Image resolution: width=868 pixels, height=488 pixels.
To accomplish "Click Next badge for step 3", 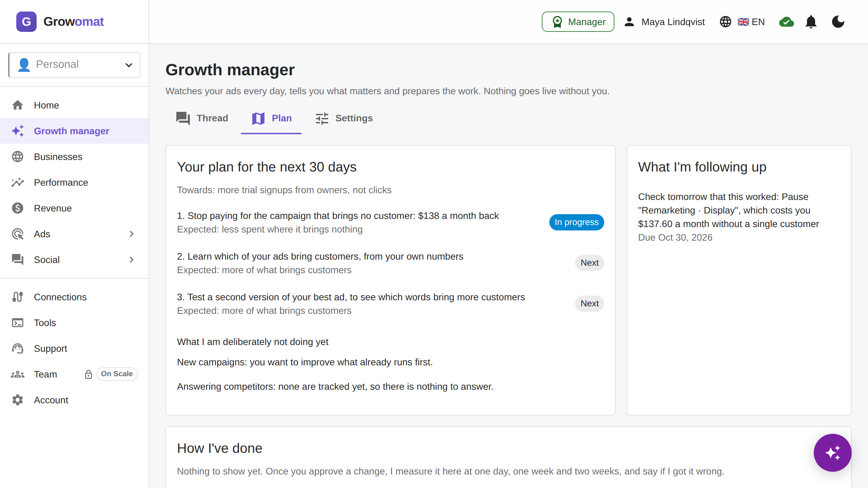I will click(589, 304).
